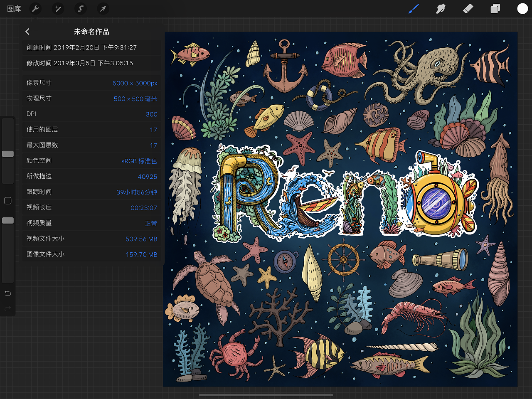Undo the last action

click(x=7, y=293)
